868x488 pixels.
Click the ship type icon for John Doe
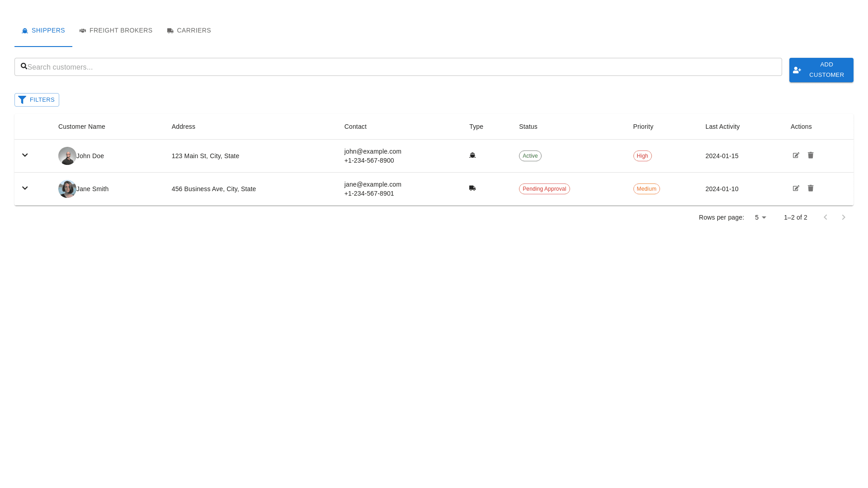tap(472, 155)
